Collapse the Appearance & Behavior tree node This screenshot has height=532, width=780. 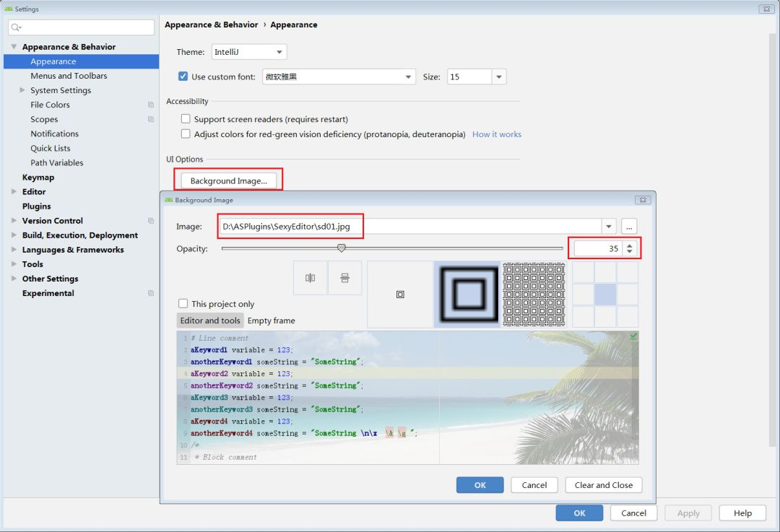click(14, 47)
